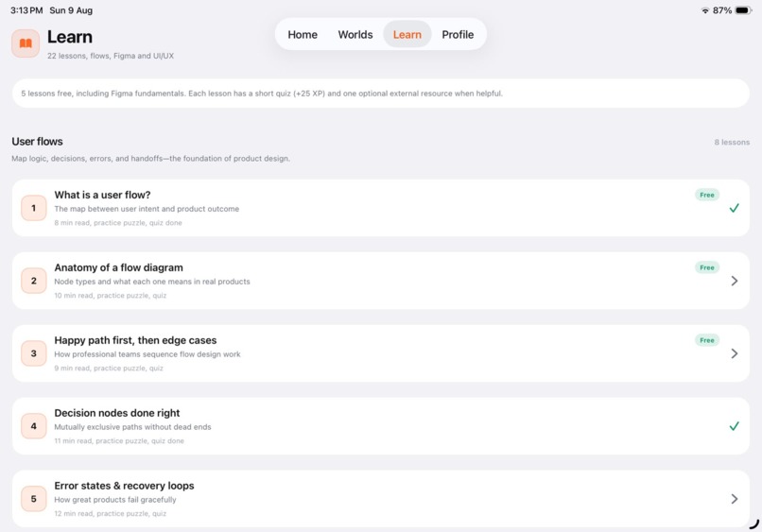Open the Anatomy of a flow diagram title
This screenshot has width=762, height=532.
pos(118,267)
